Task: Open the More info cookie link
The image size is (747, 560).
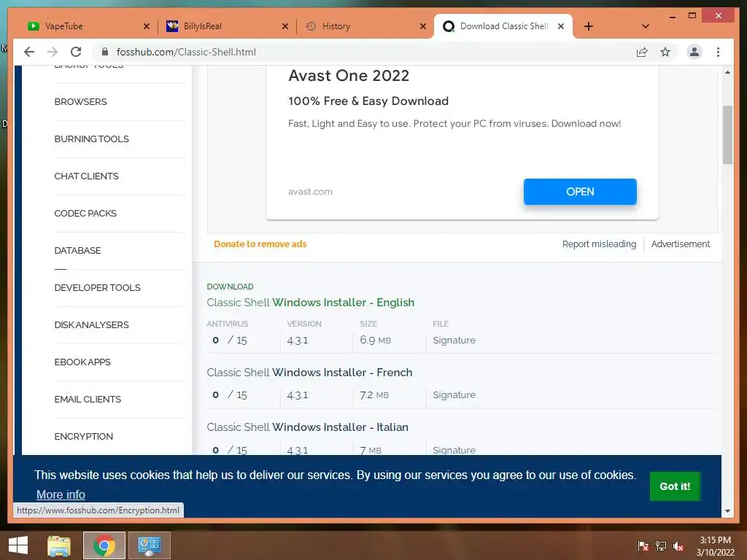Action: (61, 495)
